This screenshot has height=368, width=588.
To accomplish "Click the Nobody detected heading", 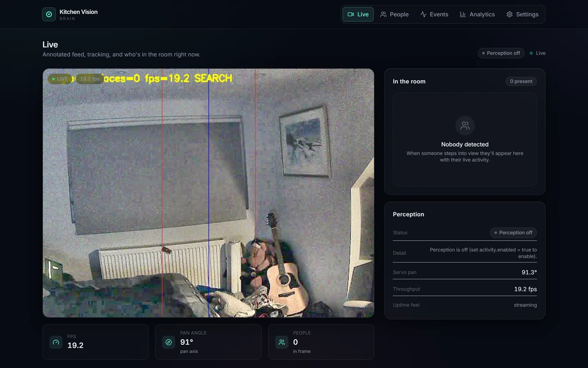I will click(465, 144).
